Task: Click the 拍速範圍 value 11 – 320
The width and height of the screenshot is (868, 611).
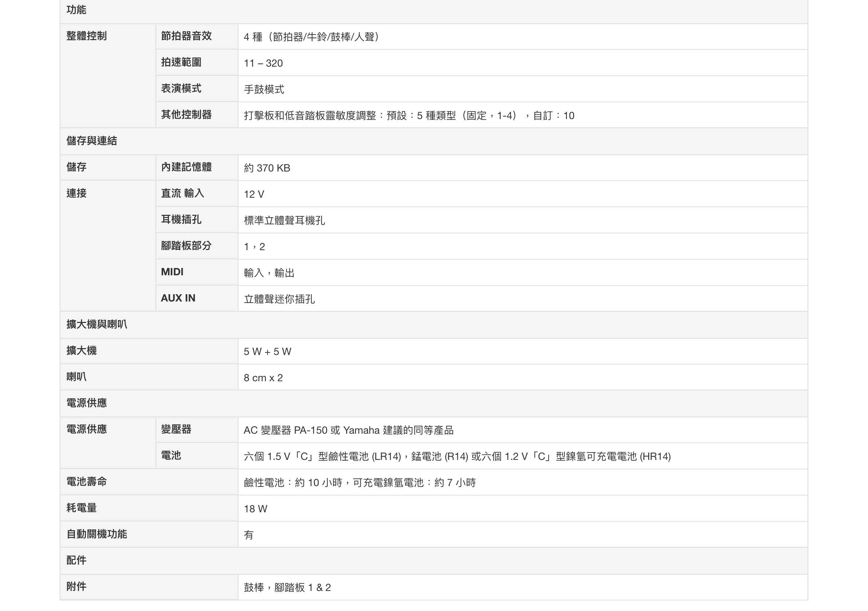Action: pyautogui.click(x=263, y=63)
